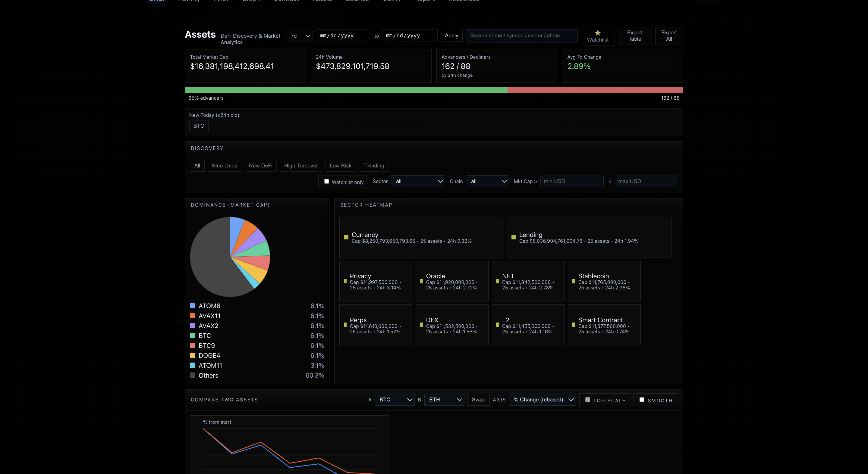Click the Watchlist star icon

597,33
